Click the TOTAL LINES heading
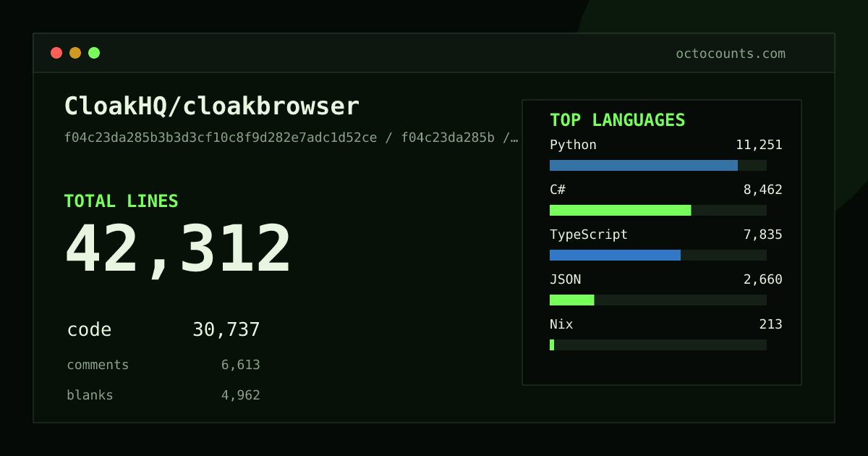Viewport: 868px width, 456px height. tap(121, 201)
